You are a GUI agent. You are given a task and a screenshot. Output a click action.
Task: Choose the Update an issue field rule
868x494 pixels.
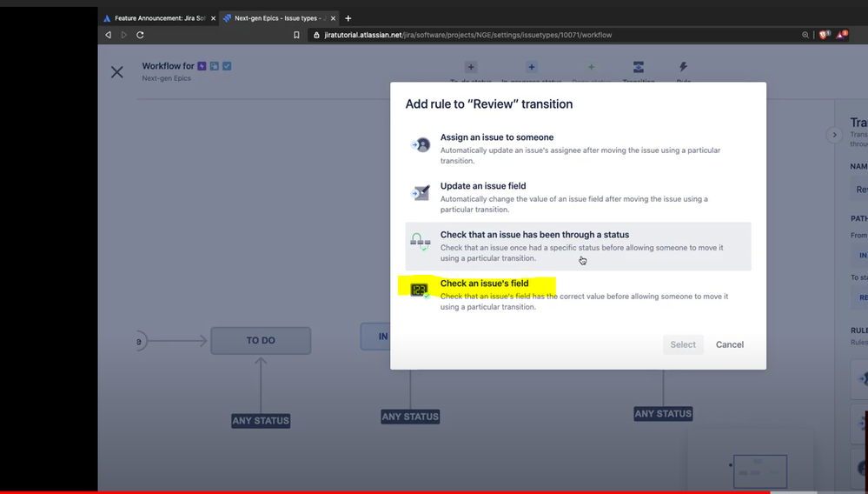click(x=578, y=197)
